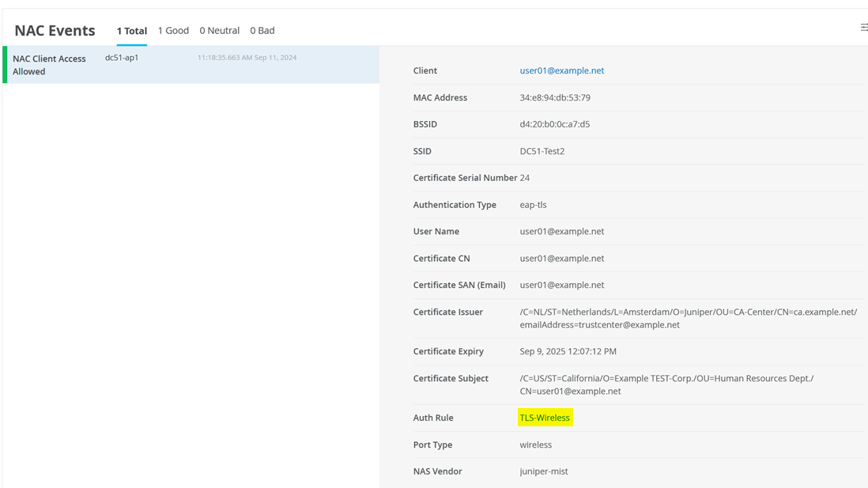
Task: Click the SSID value DC51-Test2
Action: click(542, 151)
